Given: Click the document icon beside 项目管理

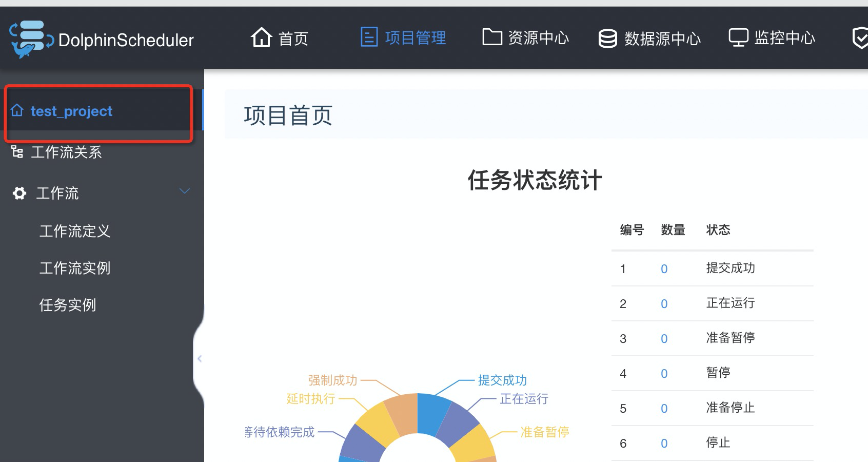Looking at the screenshot, I should pos(369,37).
